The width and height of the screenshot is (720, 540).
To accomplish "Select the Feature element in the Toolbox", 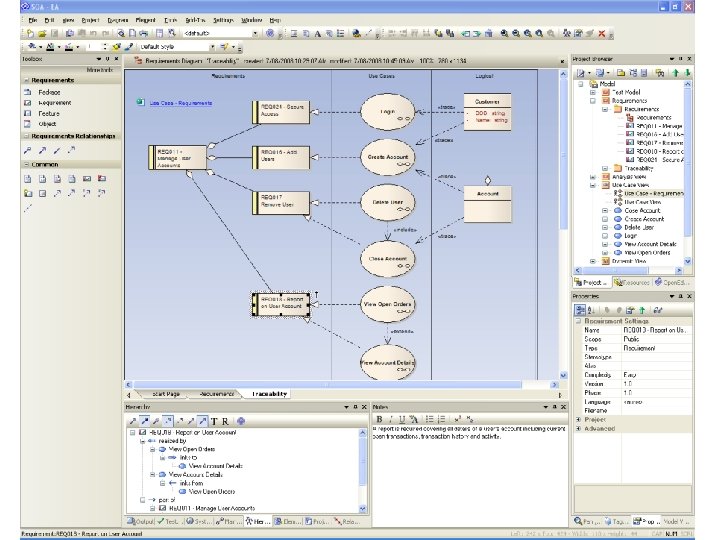I will [x=47, y=114].
